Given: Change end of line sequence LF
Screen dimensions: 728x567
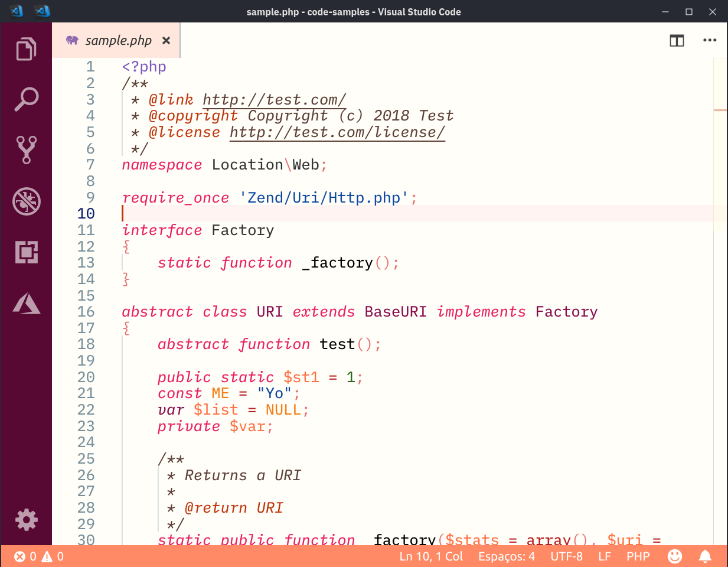Looking at the screenshot, I should [x=605, y=556].
